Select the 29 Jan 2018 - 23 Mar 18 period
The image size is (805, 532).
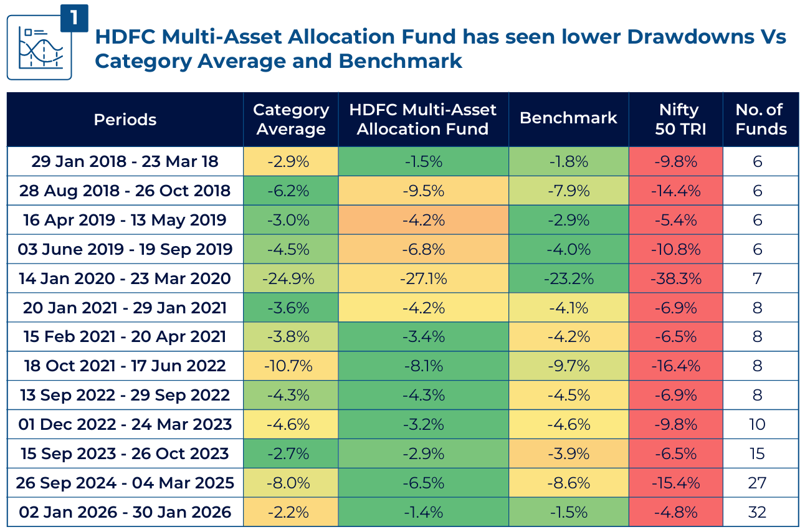(125, 162)
